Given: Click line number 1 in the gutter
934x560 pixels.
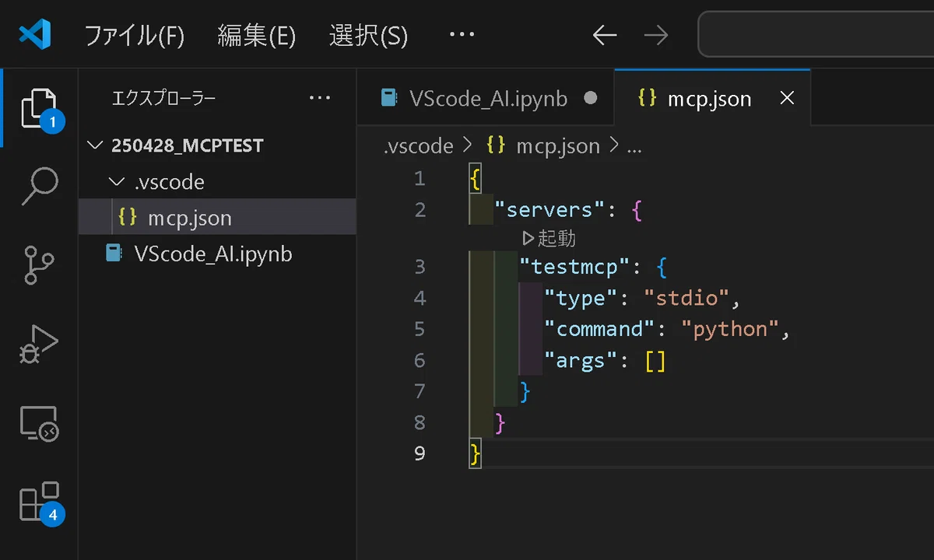Looking at the screenshot, I should (420, 179).
